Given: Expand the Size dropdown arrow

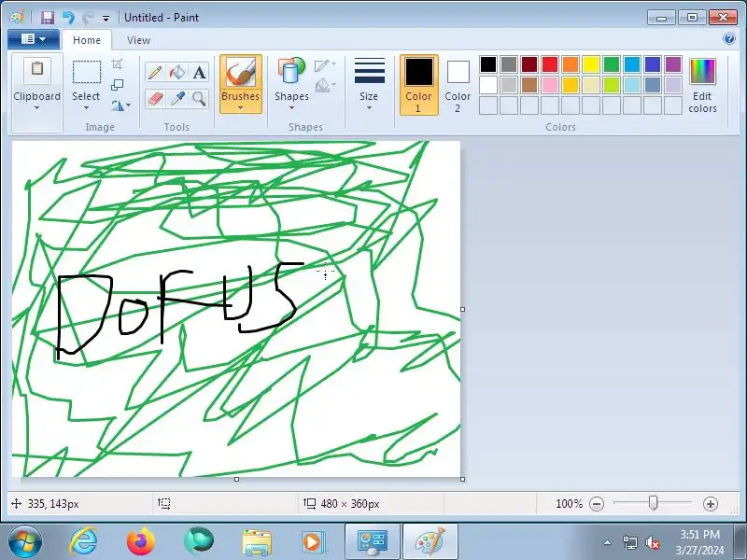Looking at the screenshot, I should (x=369, y=108).
